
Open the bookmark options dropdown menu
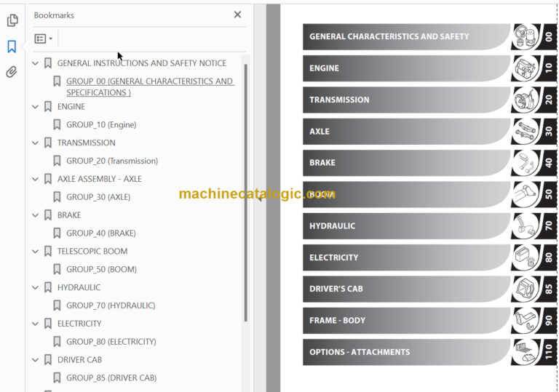[44, 39]
